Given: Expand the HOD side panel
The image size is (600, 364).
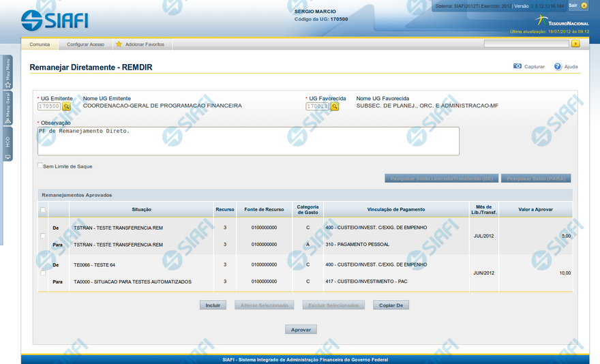Looking at the screenshot, I should 7,146.
